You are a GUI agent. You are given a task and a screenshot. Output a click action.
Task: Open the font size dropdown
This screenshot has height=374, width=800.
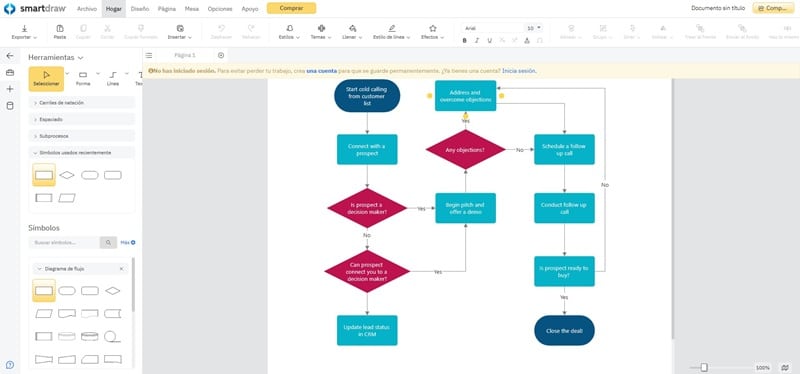[534, 28]
